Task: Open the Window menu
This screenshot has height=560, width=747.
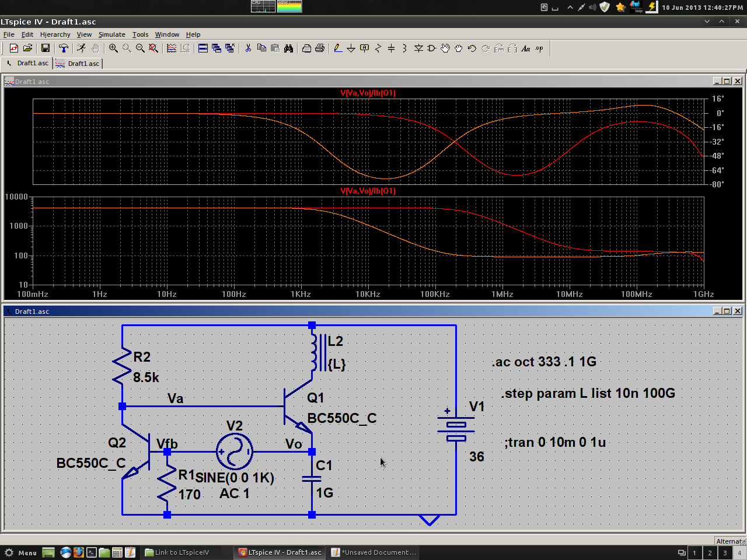Action: pos(167,34)
